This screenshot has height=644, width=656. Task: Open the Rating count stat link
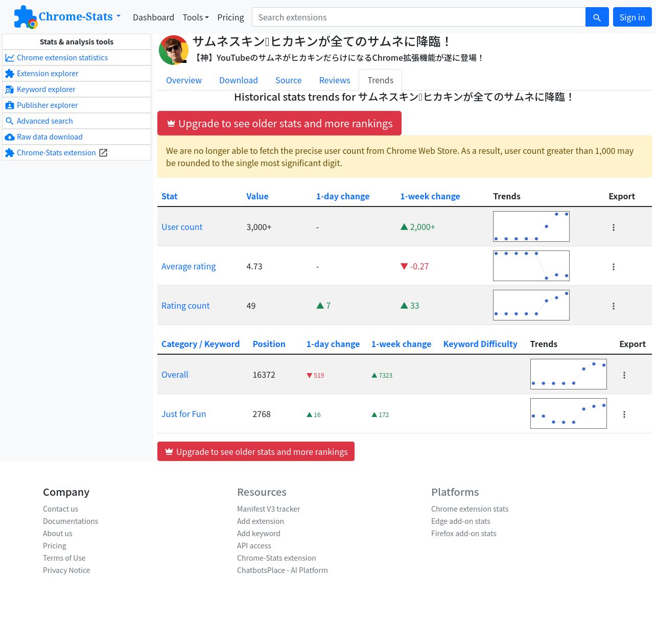click(x=185, y=306)
